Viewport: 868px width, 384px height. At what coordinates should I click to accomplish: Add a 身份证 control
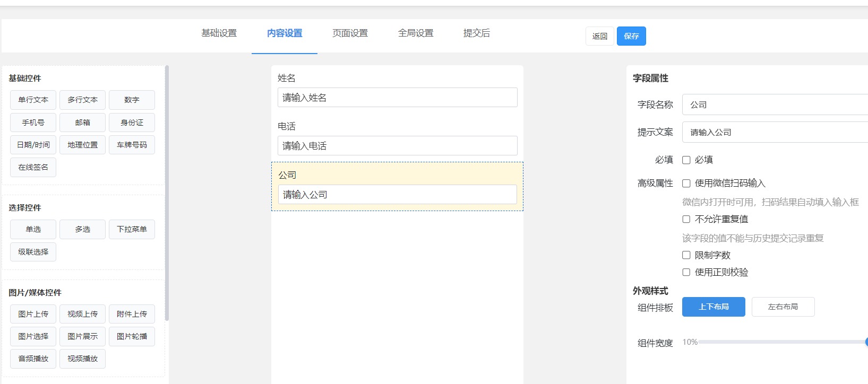coord(132,123)
